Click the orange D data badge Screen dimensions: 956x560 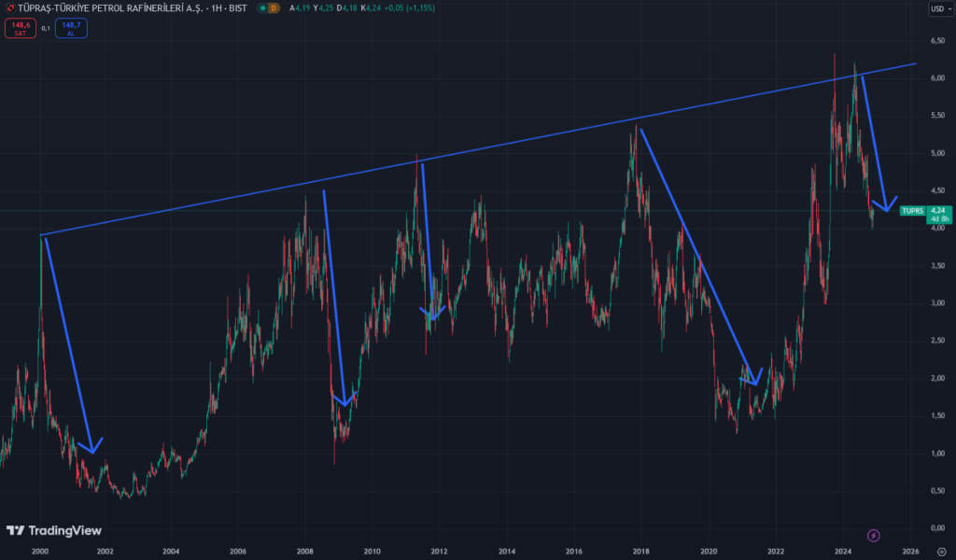(274, 7)
